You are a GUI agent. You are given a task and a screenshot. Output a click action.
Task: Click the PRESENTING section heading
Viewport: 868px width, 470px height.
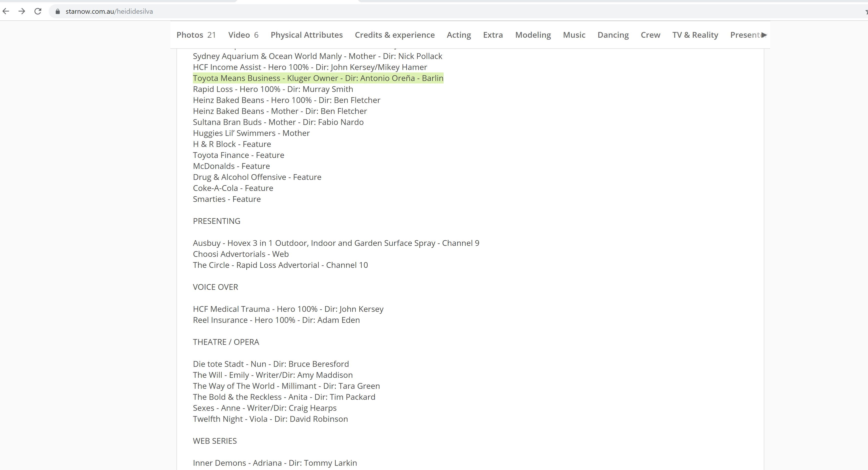(x=216, y=221)
